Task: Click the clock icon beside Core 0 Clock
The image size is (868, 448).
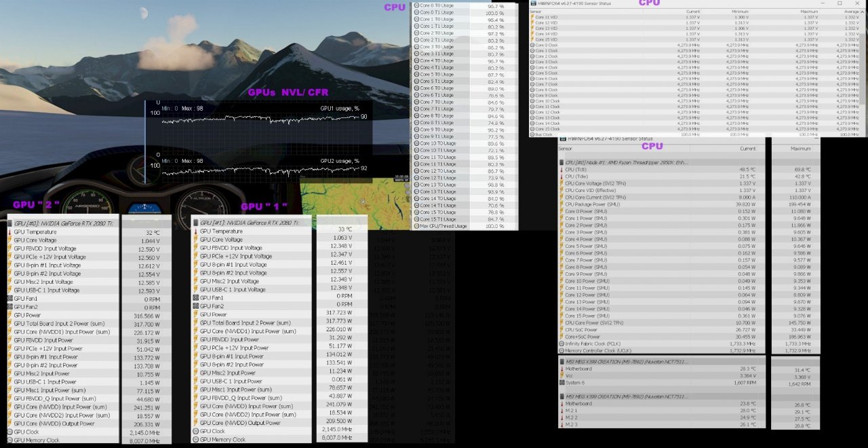Action: tap(532, 45)
